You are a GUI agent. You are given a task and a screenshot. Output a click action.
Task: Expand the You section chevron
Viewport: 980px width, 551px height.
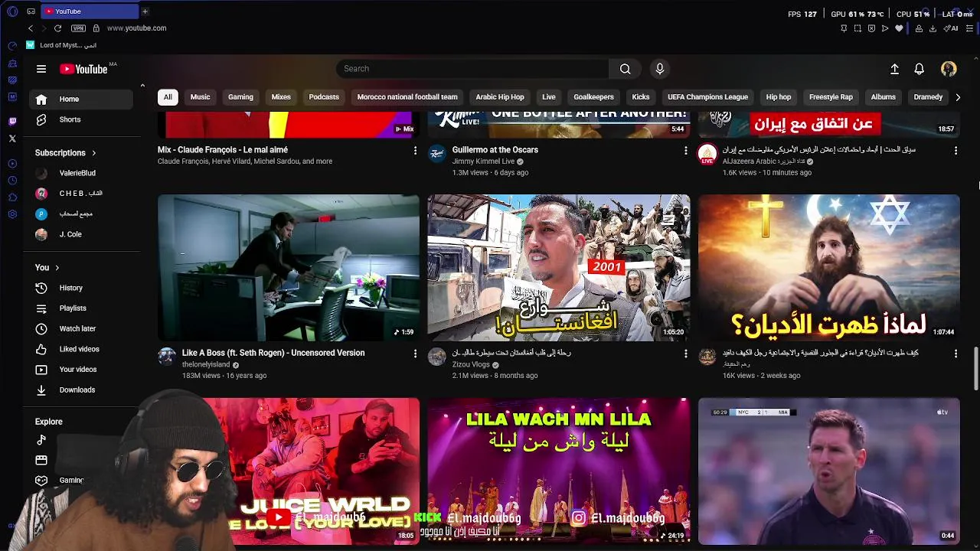pos(57,268)
